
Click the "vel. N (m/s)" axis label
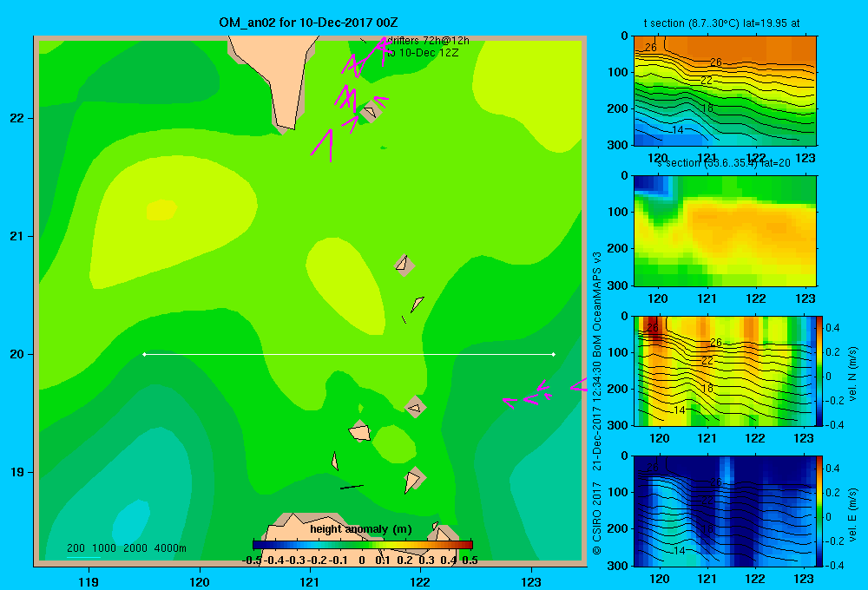point(853,374)
